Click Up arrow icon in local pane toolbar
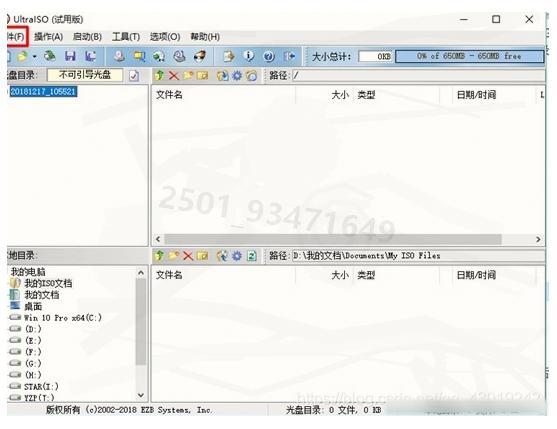Image resolution: width=557 pixels, height=429 pixels. pos(159,255)
